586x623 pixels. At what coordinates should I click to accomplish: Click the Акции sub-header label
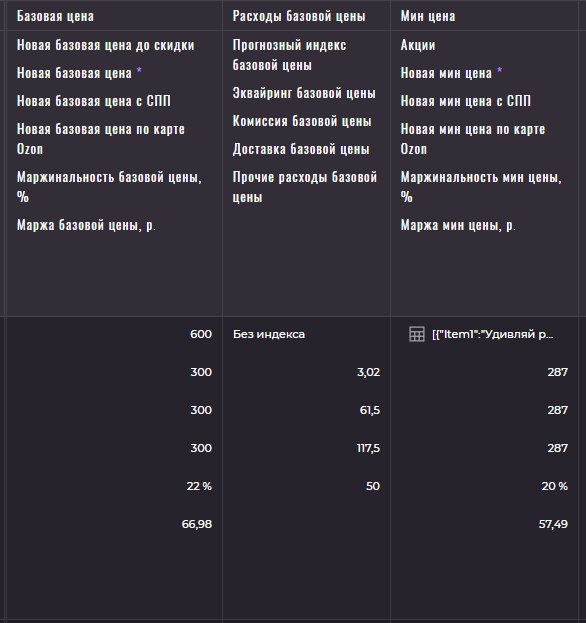pyautogui.click(x=418, y=45)
